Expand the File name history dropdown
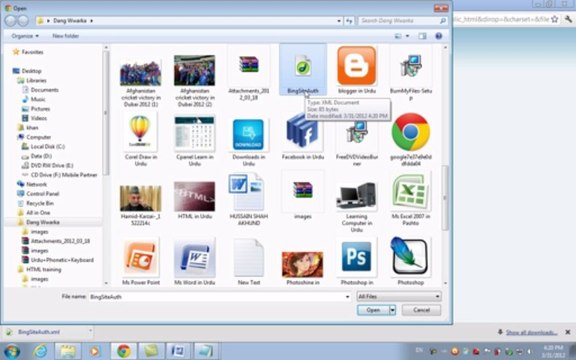Image resolution: width=576 pixels, height=360 pixels. click(x=348, y=296)
